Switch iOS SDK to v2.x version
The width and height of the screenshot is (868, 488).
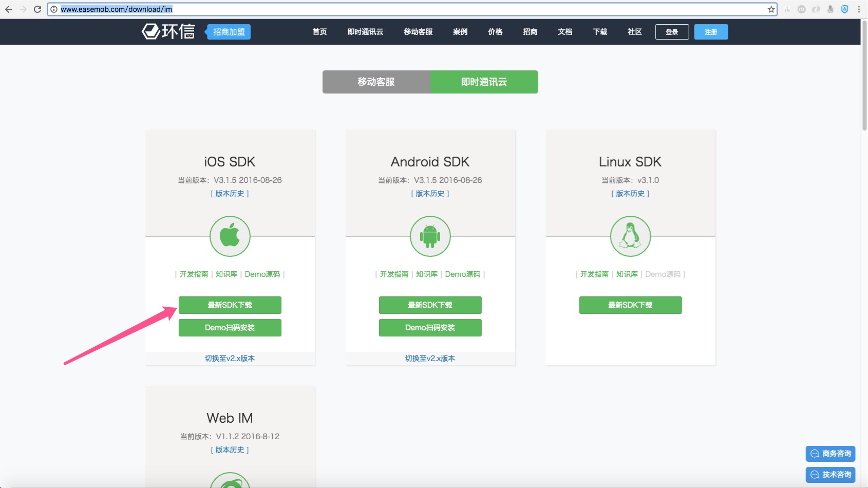pos(230,359)
